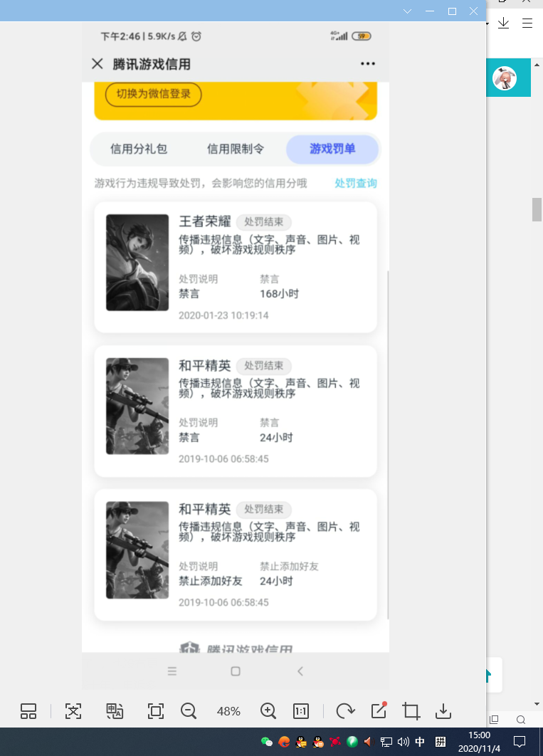Close the Tencent game credit page with X

click(97, 63)
